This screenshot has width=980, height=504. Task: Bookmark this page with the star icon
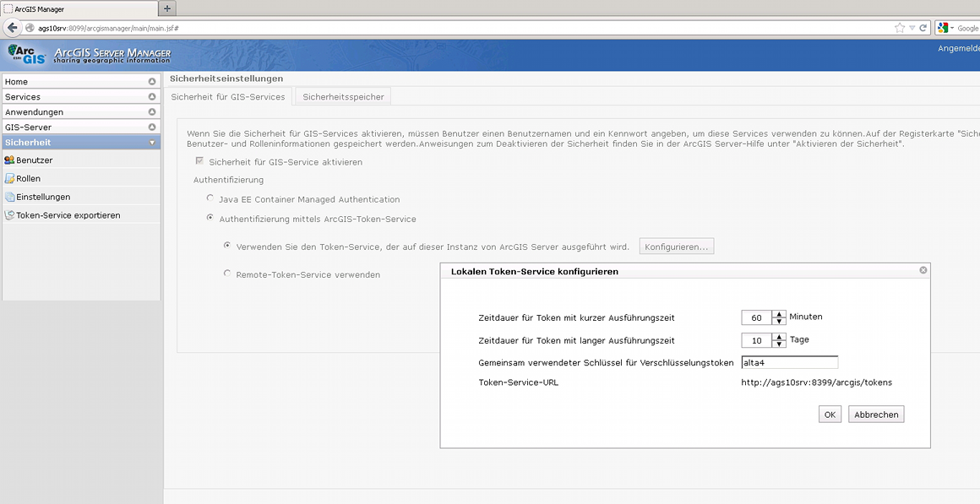pyautogui.click(x=900, y=28)
